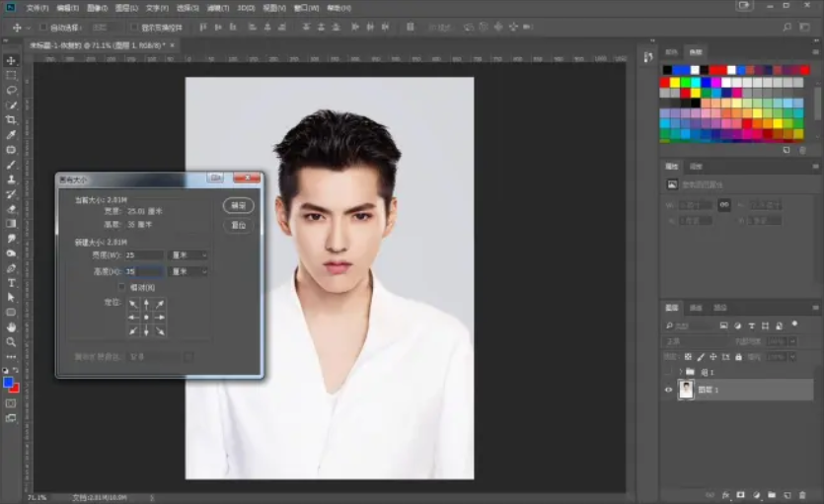This screenshot has width=824, height=504.
Task: Click the OK button in Canvas Size dialog
Action: [238, 206]
